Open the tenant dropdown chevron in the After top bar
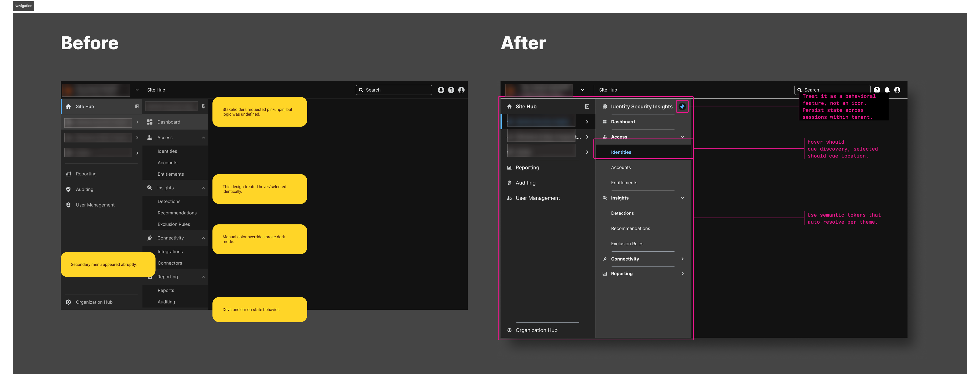 583,90
